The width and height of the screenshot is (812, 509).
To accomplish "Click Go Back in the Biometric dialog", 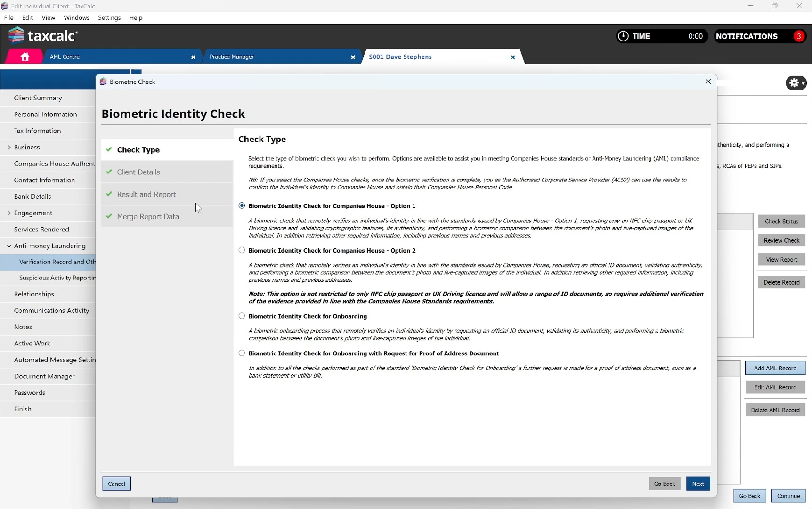I will [665, 484].
